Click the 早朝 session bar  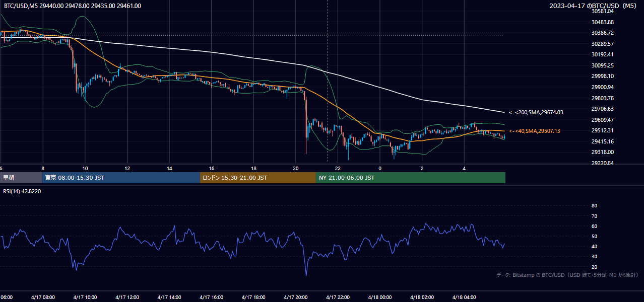[x=21, y=178]
